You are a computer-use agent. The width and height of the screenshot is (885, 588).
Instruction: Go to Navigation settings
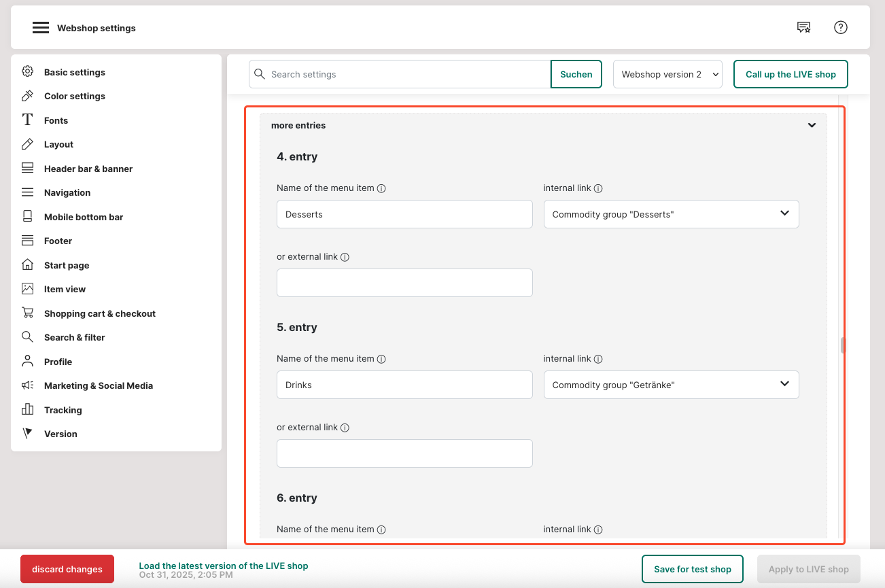click(x=67, y=192)
